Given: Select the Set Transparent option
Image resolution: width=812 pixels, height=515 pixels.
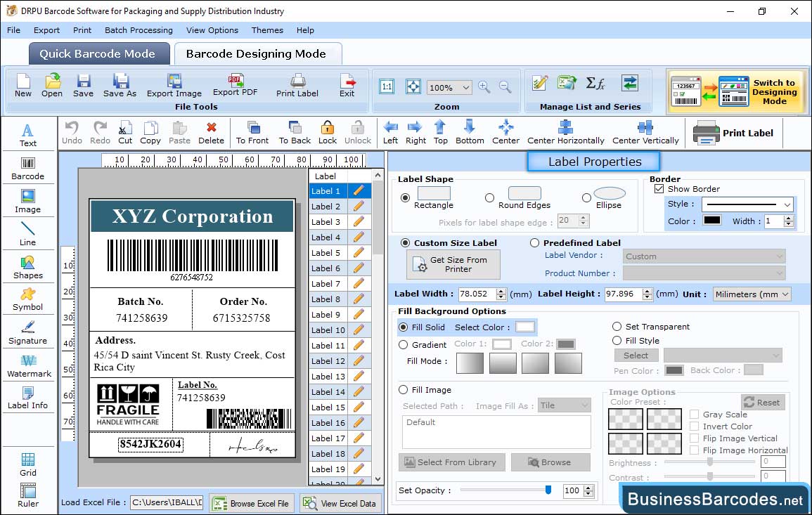Looking at the screenshot, I should pyautogui.click(x=617, y=327).
